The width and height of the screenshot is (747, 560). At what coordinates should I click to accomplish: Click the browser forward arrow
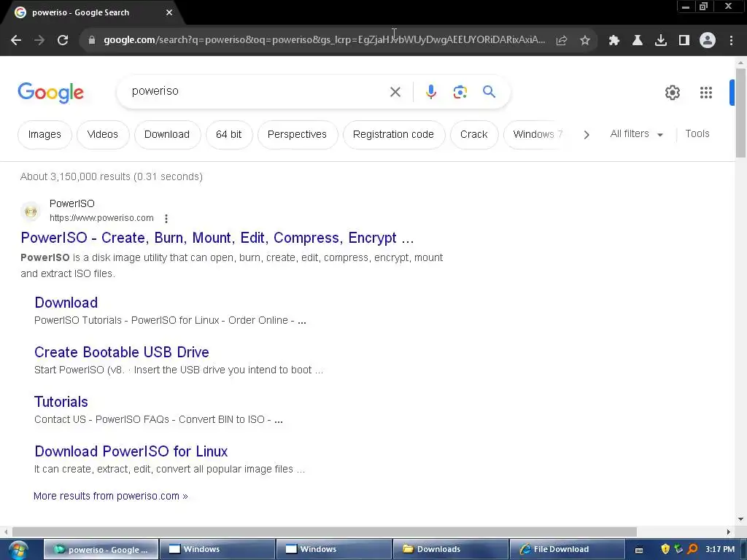39,40
